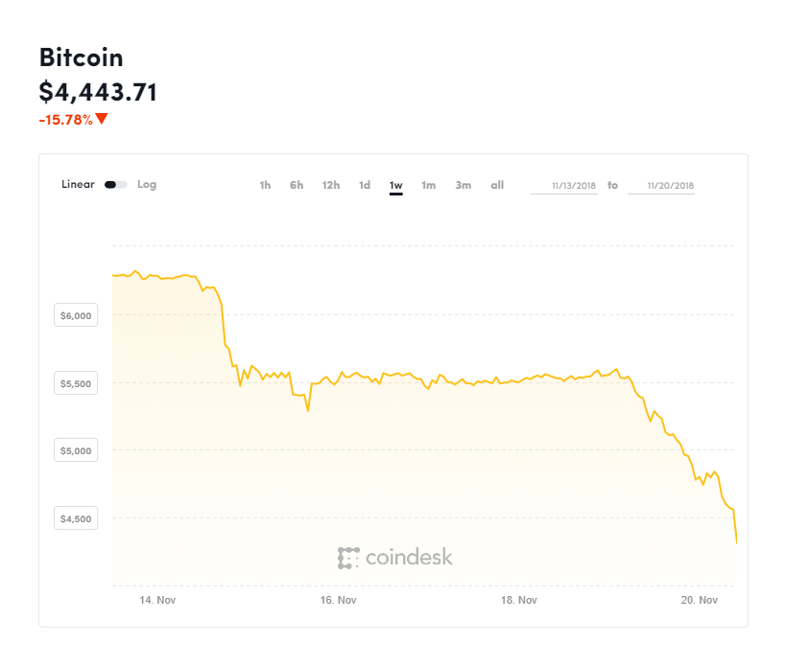Click the Bitcoin price $4,443.71
The width and height of the screenshot is (786, 665).
98,92
